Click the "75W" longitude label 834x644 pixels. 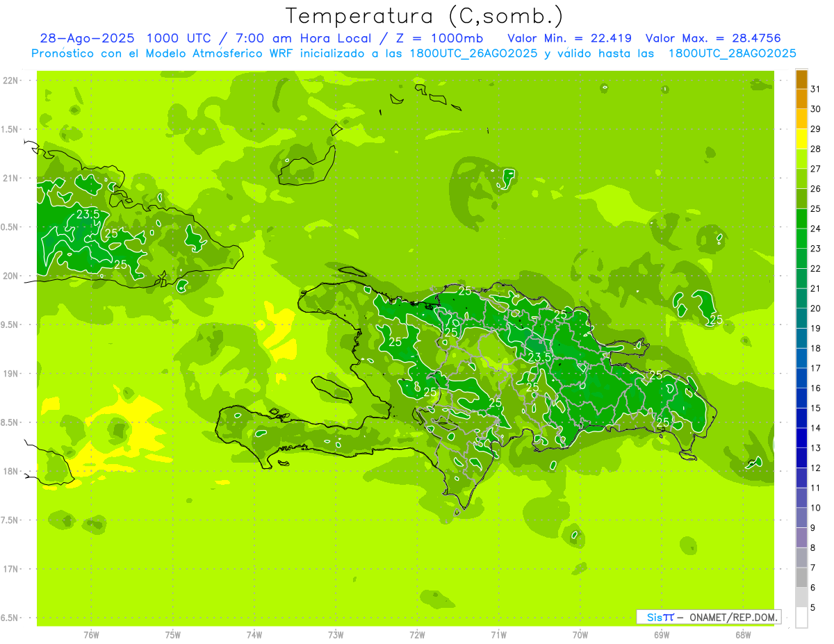(173, 634)
